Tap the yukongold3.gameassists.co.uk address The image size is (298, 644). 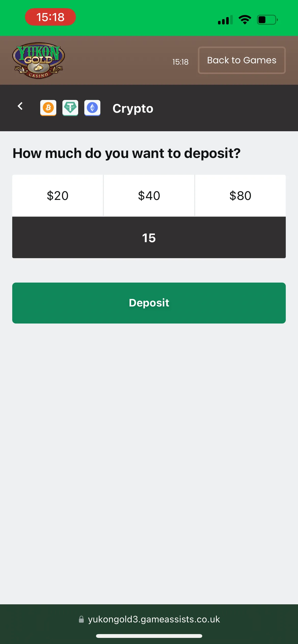[154, 619]
